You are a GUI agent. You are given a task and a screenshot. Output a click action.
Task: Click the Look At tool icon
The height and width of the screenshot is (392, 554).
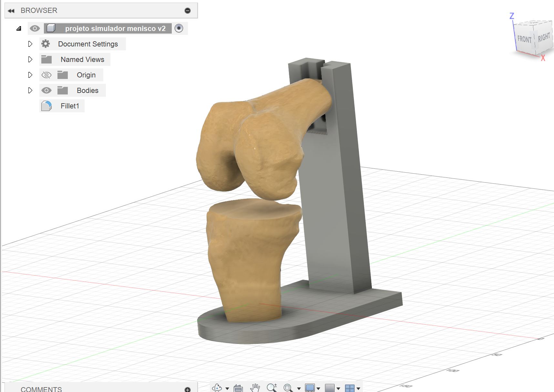coord(238,388)
